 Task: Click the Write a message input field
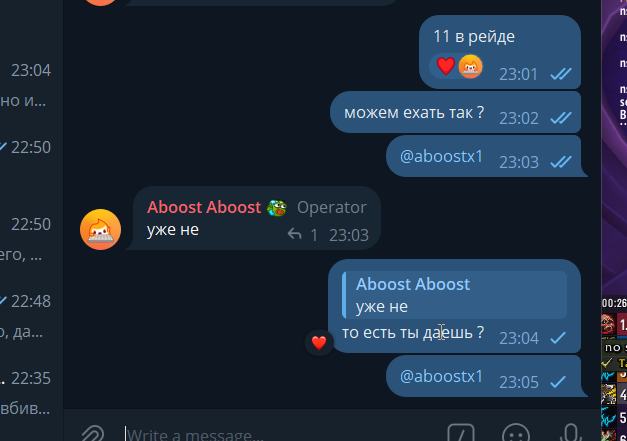coord(280,434)
